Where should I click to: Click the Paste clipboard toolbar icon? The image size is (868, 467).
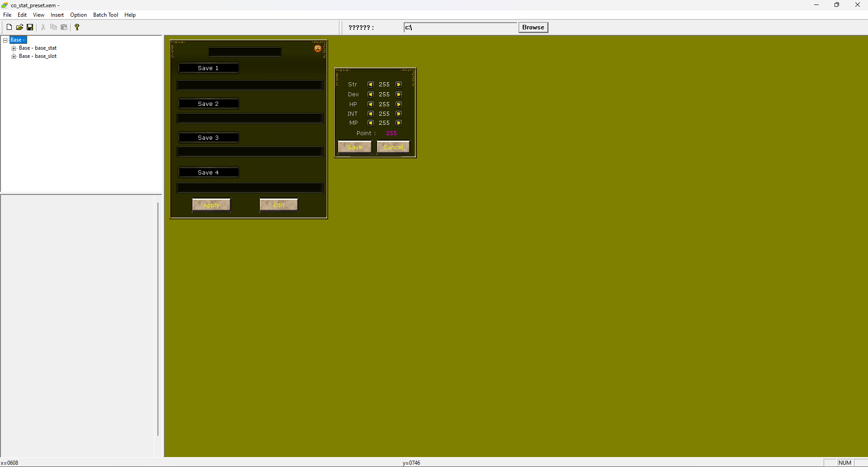coord(64,27)
